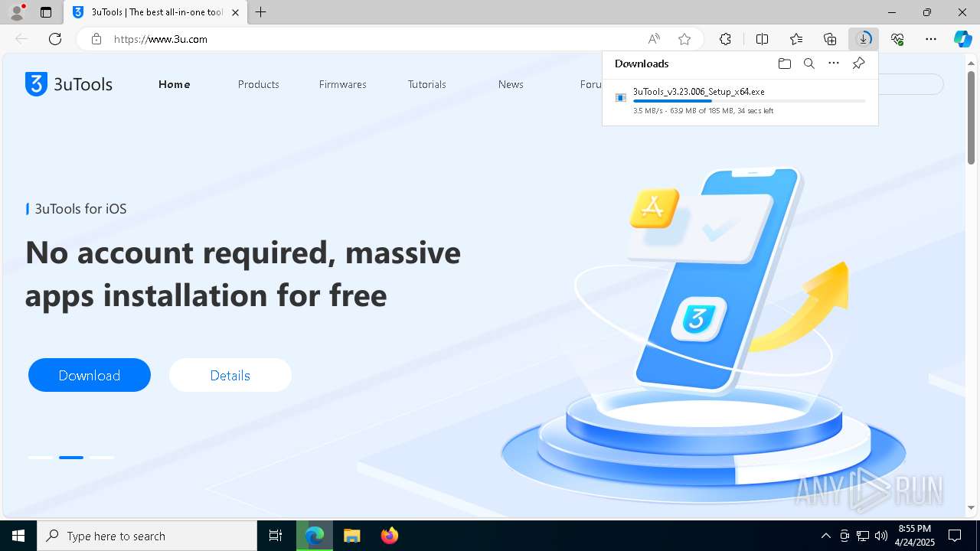
Task: Open the tab actions menu icon
Action: click(x=46, y=12)
